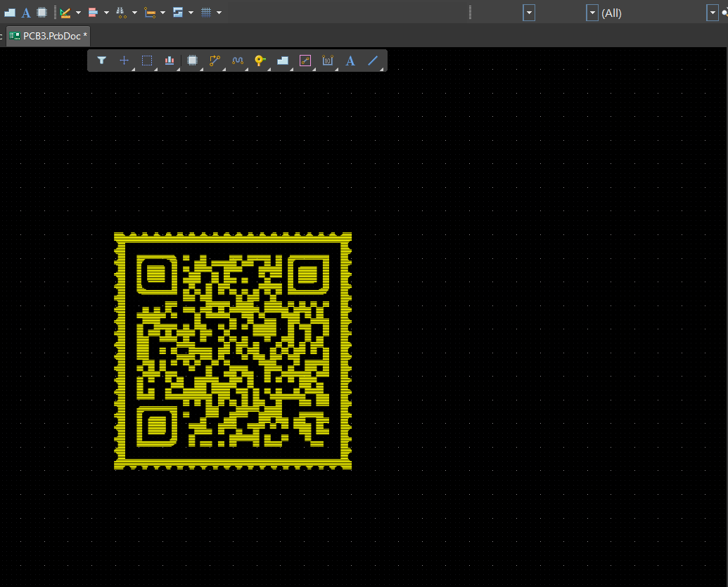
Task: Select the place line icon in the active bar
Action: (373, 61)
